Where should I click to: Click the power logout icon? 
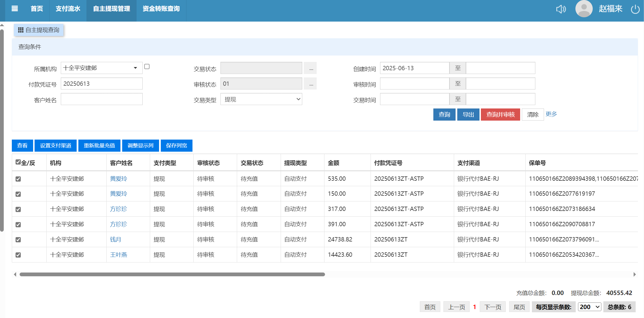tap(635, 9)
